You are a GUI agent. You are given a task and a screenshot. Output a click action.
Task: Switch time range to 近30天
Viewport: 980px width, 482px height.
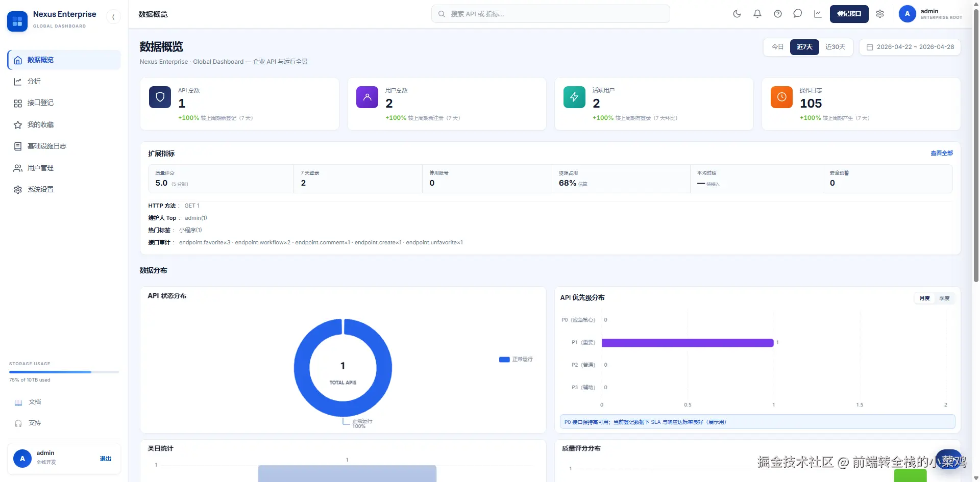click(836, 47)
